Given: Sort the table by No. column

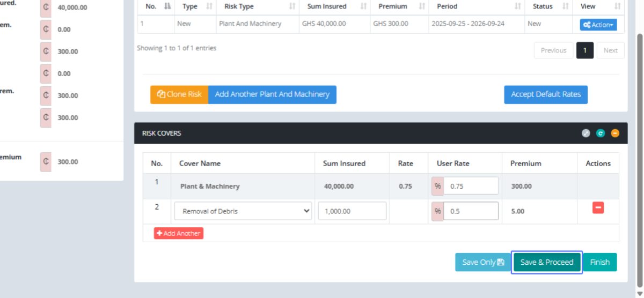Looking at the screenshot, I should pos(156,6).
